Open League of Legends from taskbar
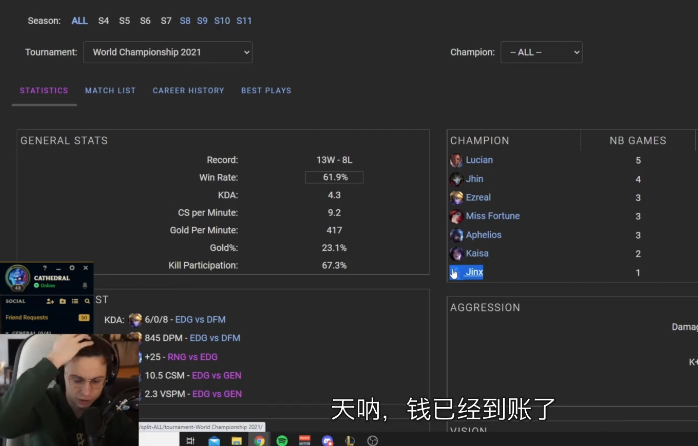 [x=350, y=441]
